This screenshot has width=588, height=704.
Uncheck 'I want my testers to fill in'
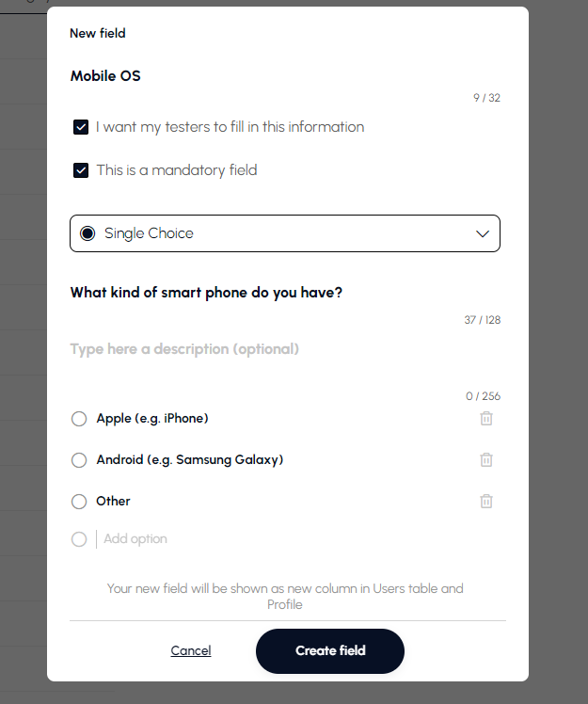[x=81, y=127]
